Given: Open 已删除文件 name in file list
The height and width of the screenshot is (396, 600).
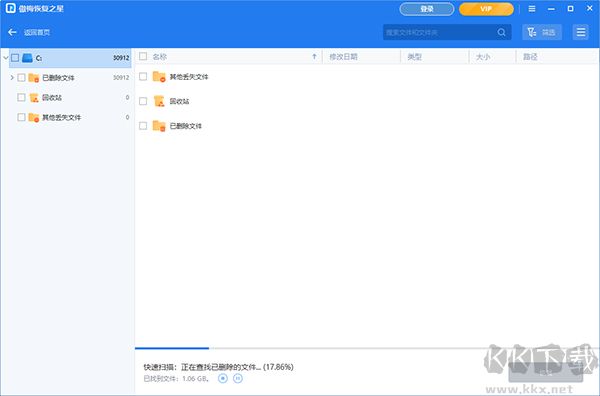Looking at the screenshot, I should pos(186,126).
